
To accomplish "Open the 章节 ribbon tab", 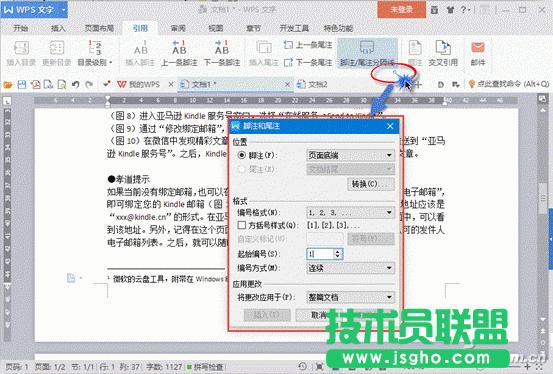I will coord(253,28).
